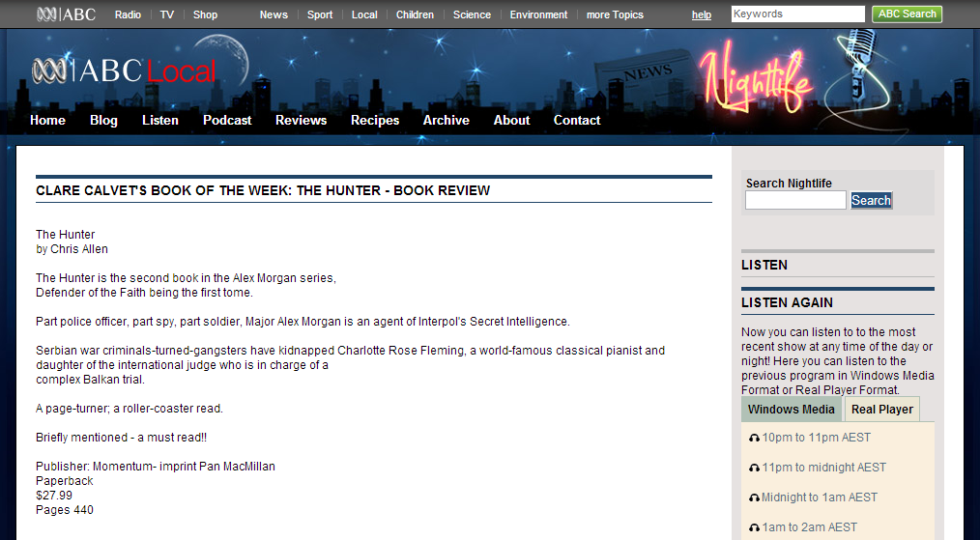Listen to 1am to 2am AEST
The image size is (980, 540).
click(x=809, y=527)
